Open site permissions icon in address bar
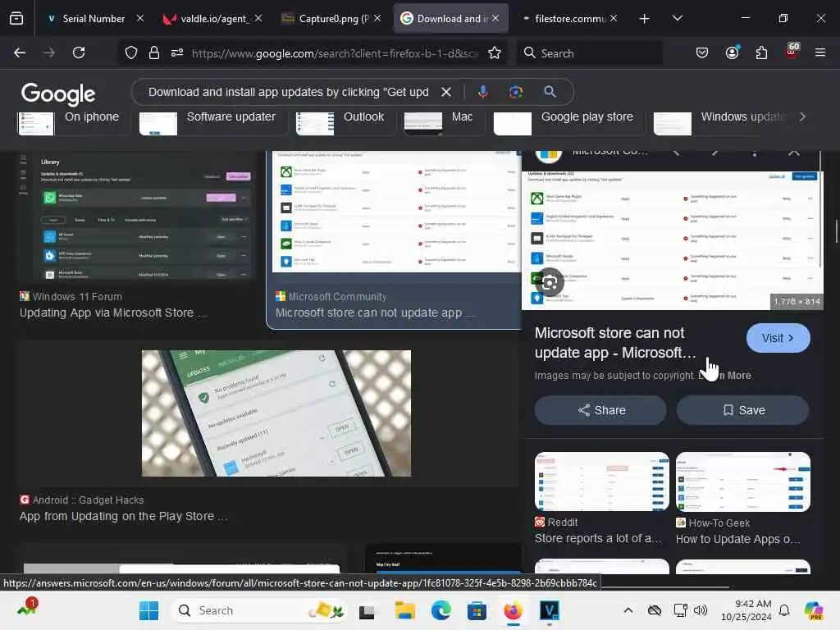This screenshot has height=630, width=840. click(177, 52)
